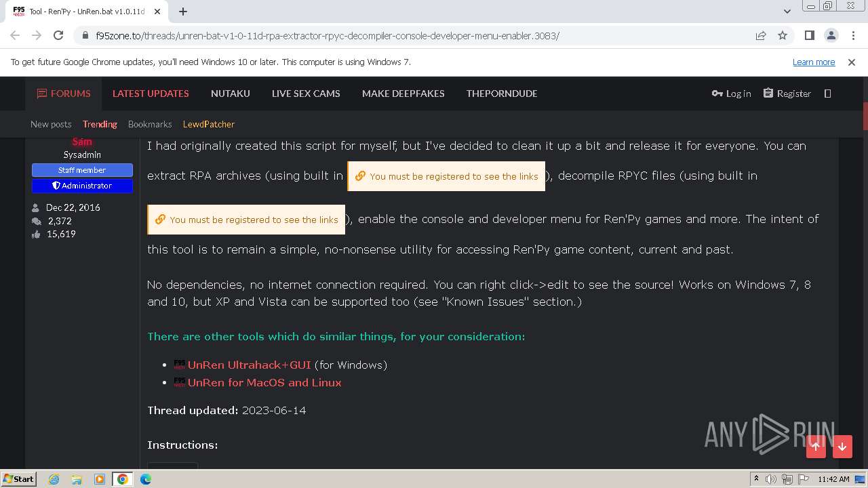The width and height of the screenshot is (868, 488).
Task: Switch to Chrome from the taskbar
Action: point(123,479)
